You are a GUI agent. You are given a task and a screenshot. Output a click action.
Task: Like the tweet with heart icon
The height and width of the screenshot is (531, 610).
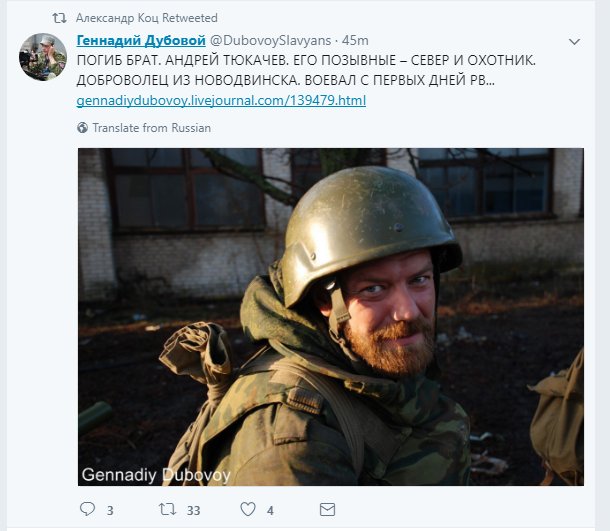point(246,510)
